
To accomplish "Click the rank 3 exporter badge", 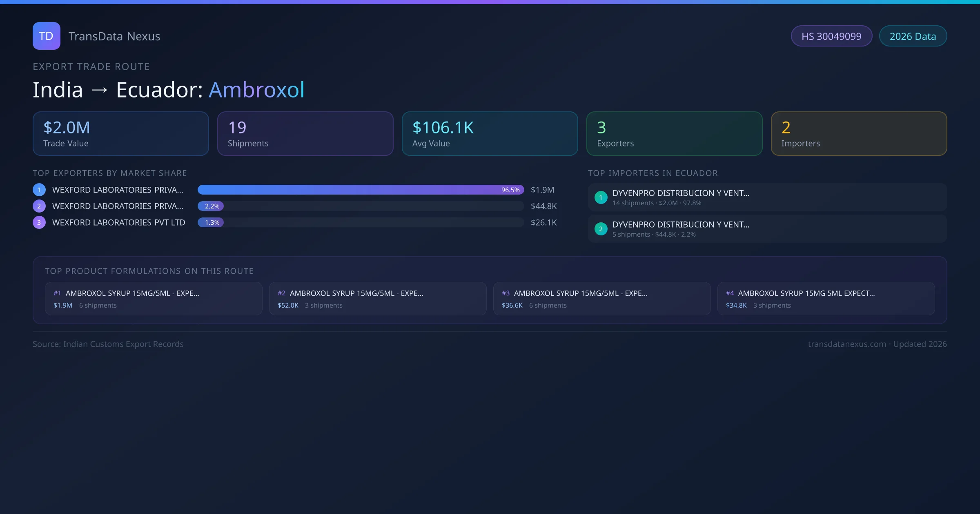I will [39, 222].
